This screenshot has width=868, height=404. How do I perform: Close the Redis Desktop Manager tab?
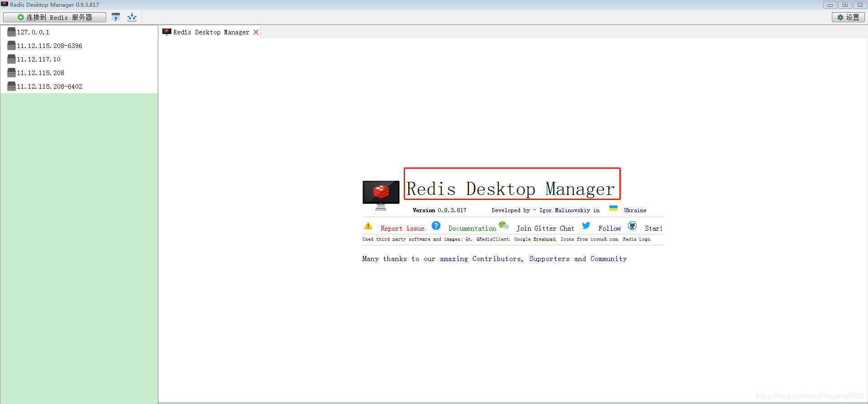click(256, 32)
